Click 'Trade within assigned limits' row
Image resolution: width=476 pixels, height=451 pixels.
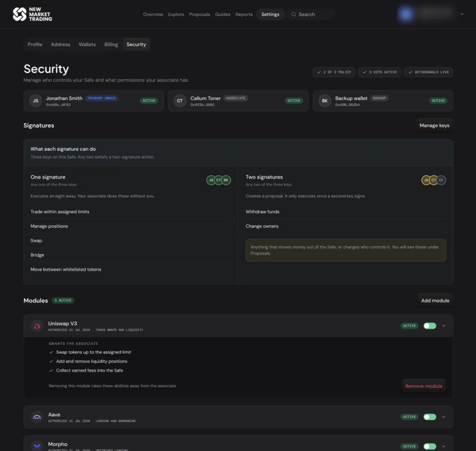point(131,212)
